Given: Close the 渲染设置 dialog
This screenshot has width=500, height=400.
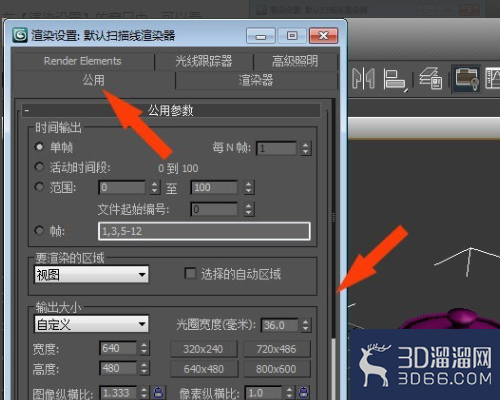Looking at the screenshot, I should point(323,36).
